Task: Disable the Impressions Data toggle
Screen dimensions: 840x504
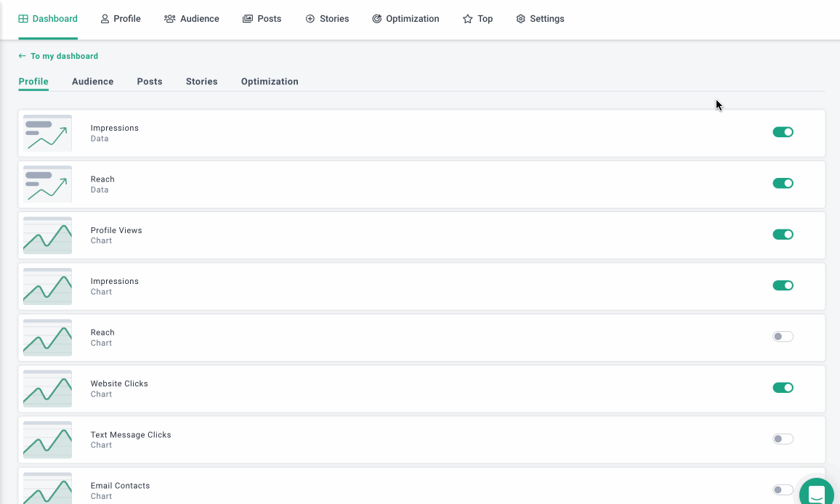Action: [783, 132]
